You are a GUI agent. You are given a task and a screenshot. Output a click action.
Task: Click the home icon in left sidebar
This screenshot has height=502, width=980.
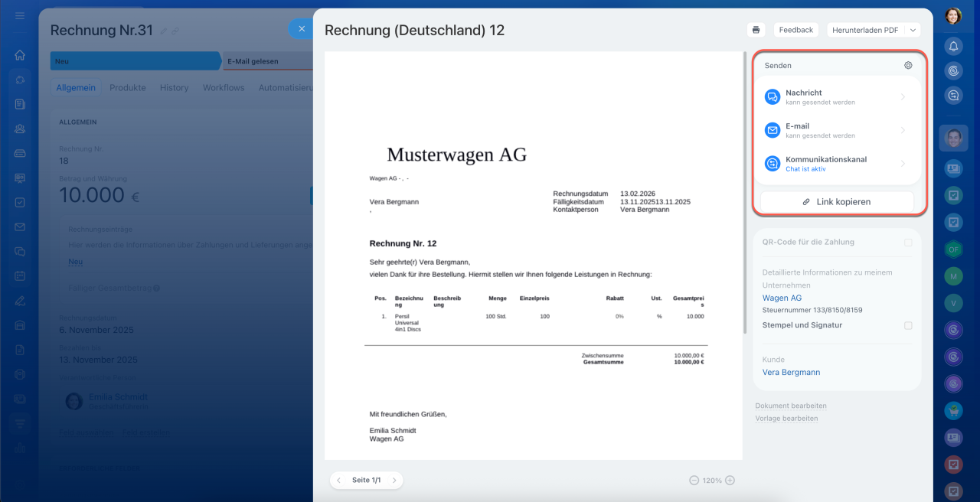(x=20, y=55)
